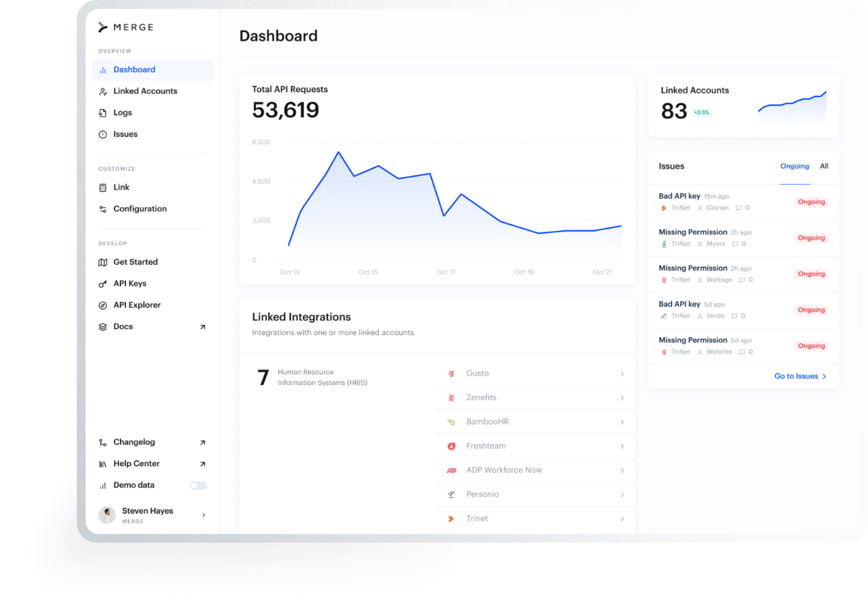The width and height of the screenshot is (868, 610).
Task: Click the Docs layers icon
Action: 103,327
